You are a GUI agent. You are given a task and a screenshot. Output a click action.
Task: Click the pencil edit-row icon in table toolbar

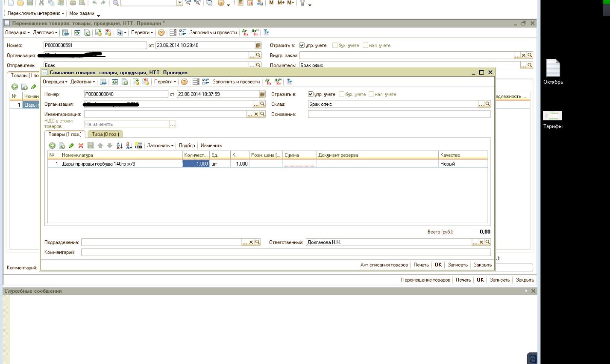pos(71,146)
